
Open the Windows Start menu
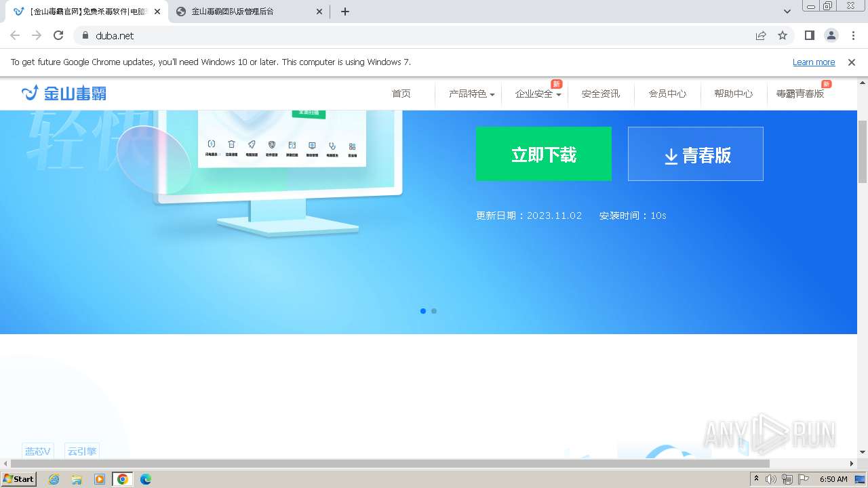19,479
